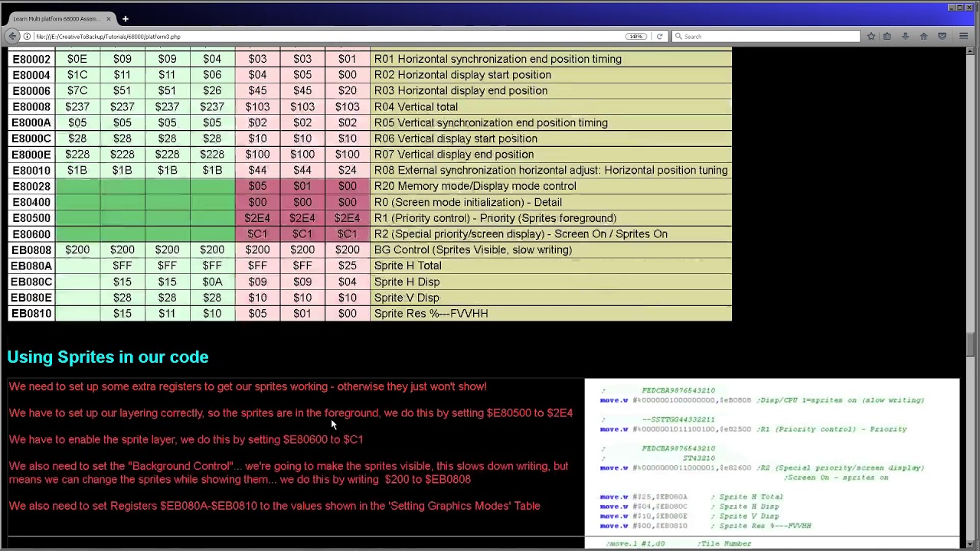
Task: Click 'R05 Vertical synchronization end position timing'
Action: pyautogui.click(x=491, y=122)
